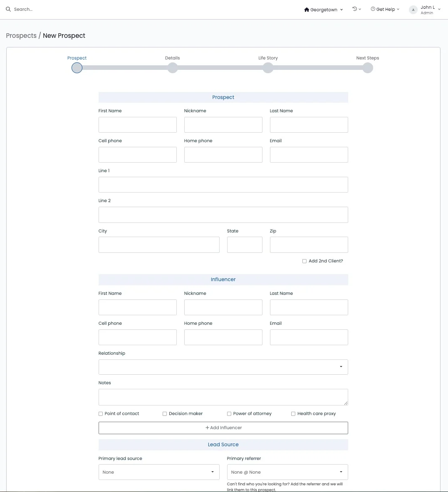Jump to the Details step circle
This screenshot has width=448, height=492.
(x=173, y=68)
